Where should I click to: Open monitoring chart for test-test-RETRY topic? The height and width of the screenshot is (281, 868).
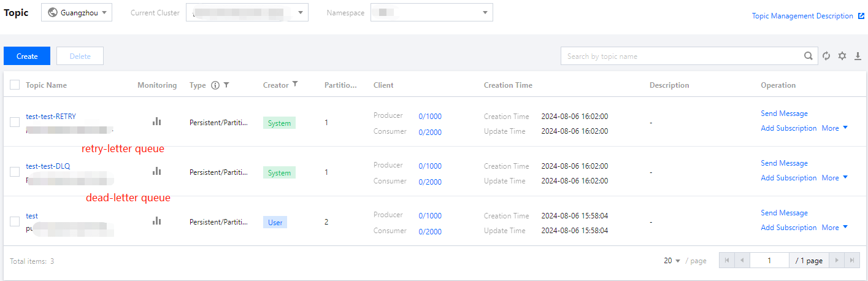[x=157, y=121]
